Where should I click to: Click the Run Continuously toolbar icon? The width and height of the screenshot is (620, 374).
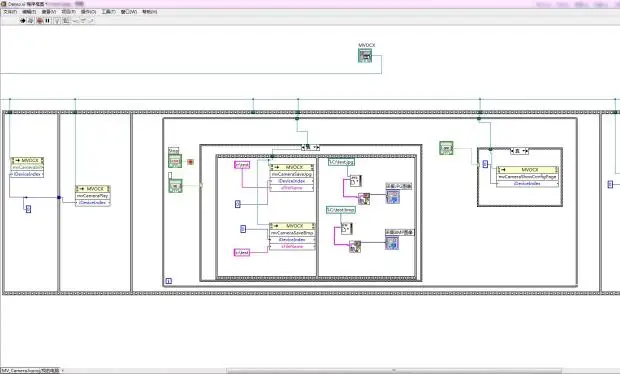[30, 21]
